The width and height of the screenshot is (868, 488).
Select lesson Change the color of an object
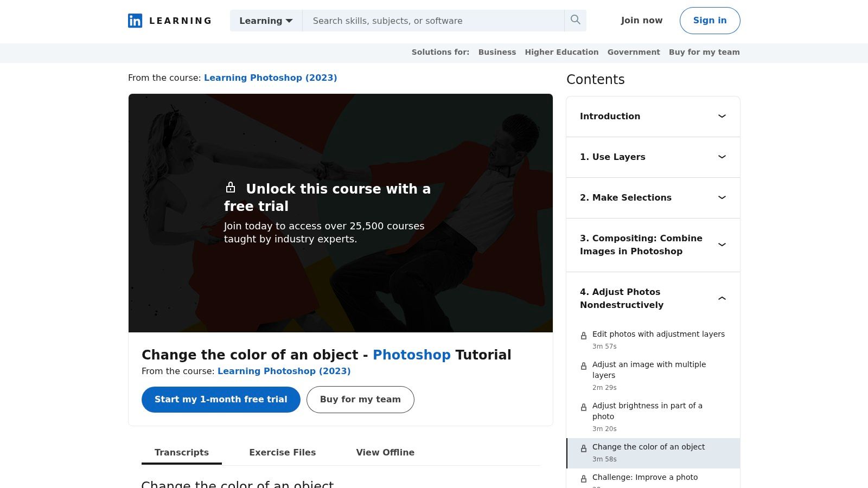point(653,453)
